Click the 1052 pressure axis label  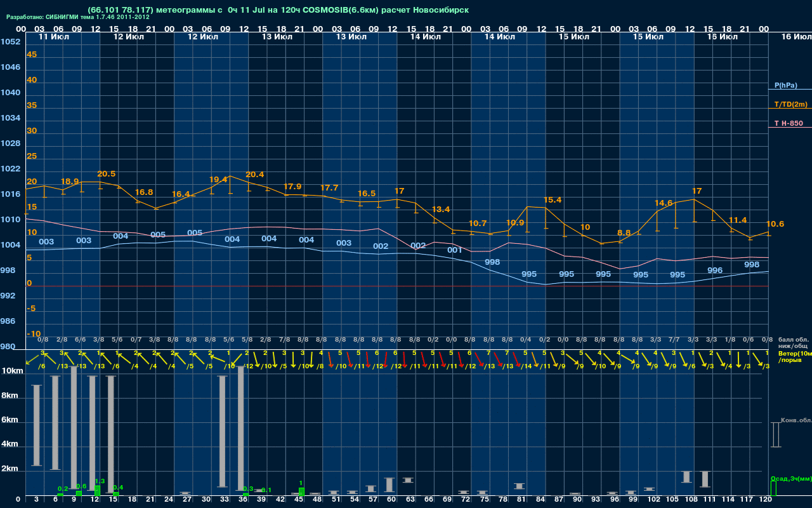(10, 42)
